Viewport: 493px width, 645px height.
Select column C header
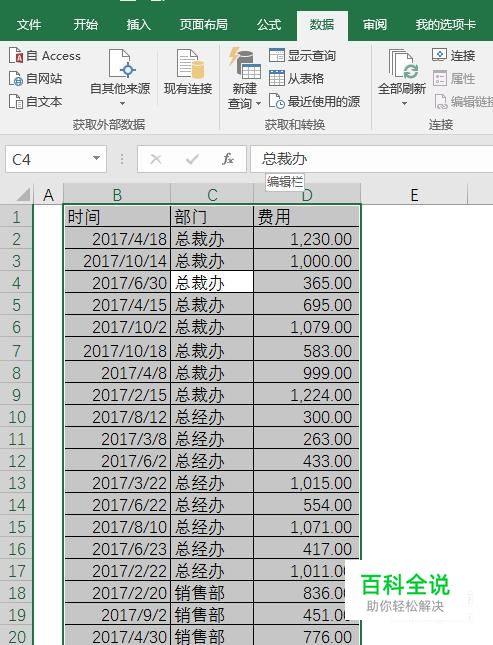(212, 195)
